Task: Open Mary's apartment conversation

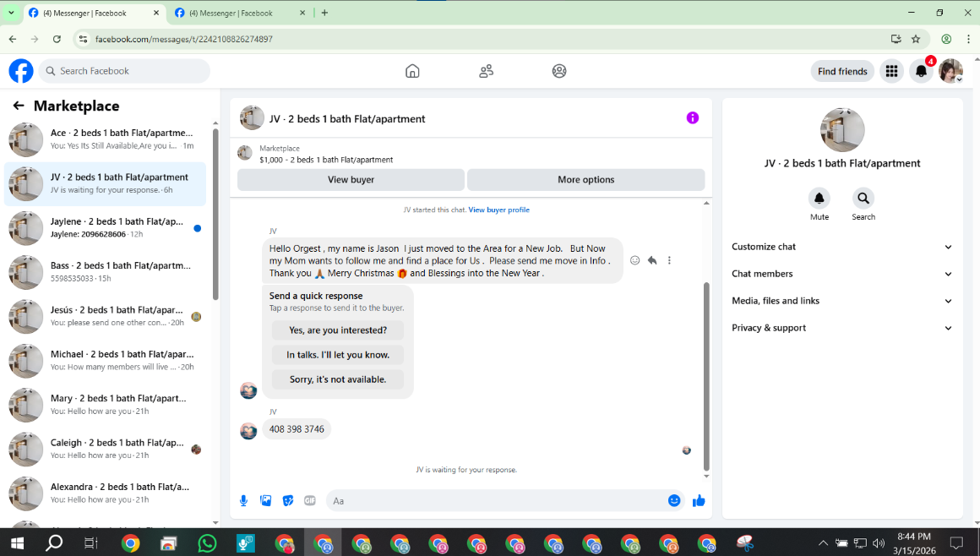Action: pos(105,405)
